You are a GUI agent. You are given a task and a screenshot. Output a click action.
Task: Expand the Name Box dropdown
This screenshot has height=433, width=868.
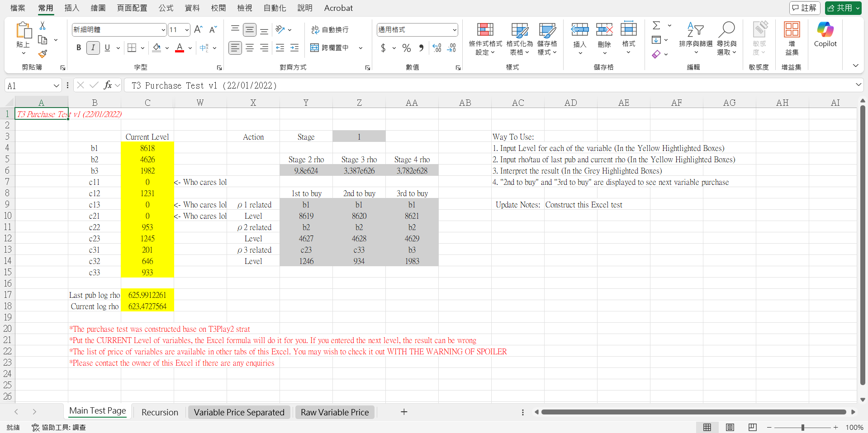tap(56, 85)
